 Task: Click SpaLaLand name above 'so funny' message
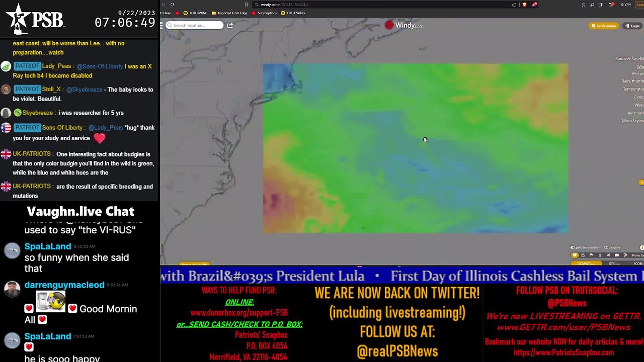48,246
